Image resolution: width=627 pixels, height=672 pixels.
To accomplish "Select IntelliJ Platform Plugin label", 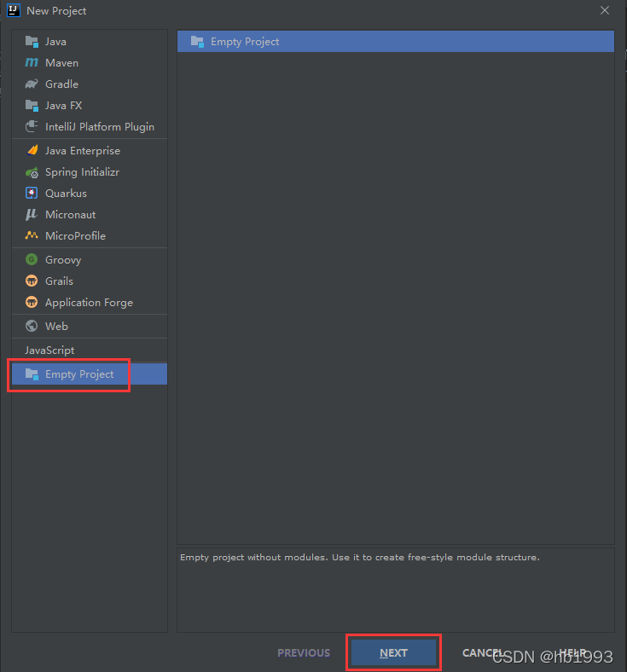I will (100, 127).
